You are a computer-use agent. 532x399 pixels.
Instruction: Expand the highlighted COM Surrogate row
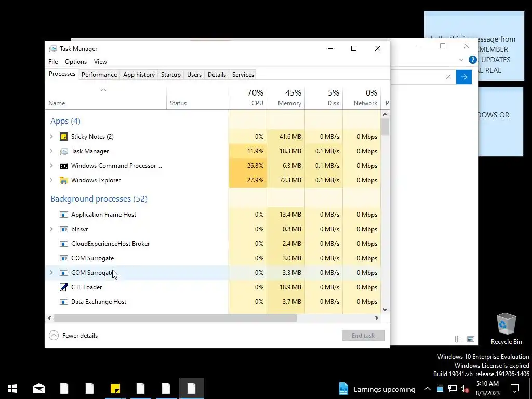point(51,272)
